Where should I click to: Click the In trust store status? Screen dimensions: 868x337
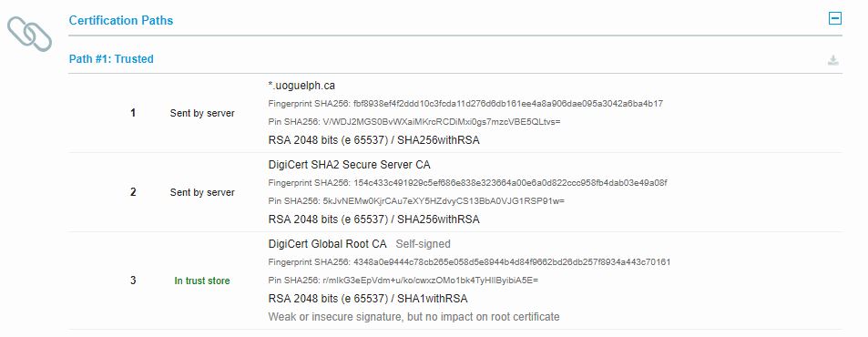tap(202, 281)
